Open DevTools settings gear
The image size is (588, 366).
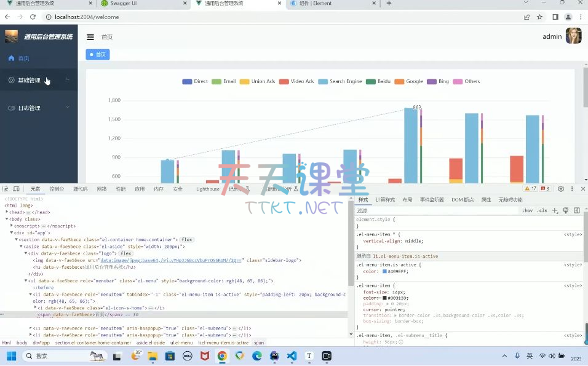[x=561, y=189]
